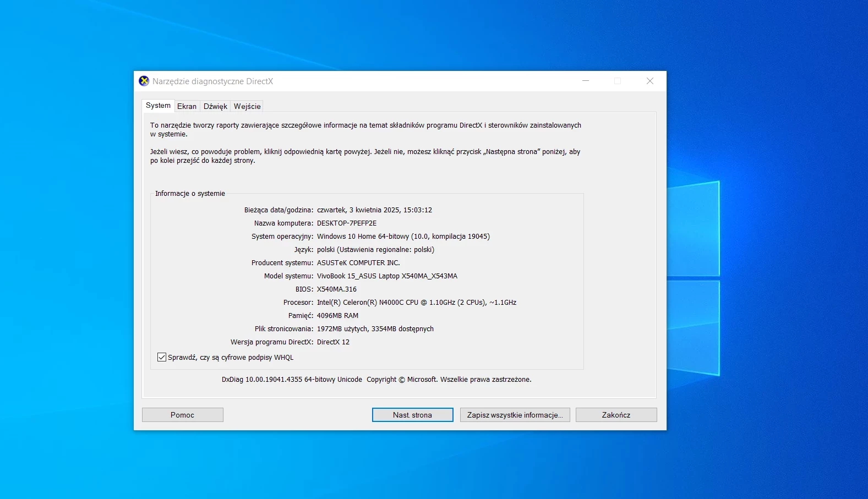The image size is (868, 499).
Task: Click page file value 1972MB użytych
Action: pos(375,329)
